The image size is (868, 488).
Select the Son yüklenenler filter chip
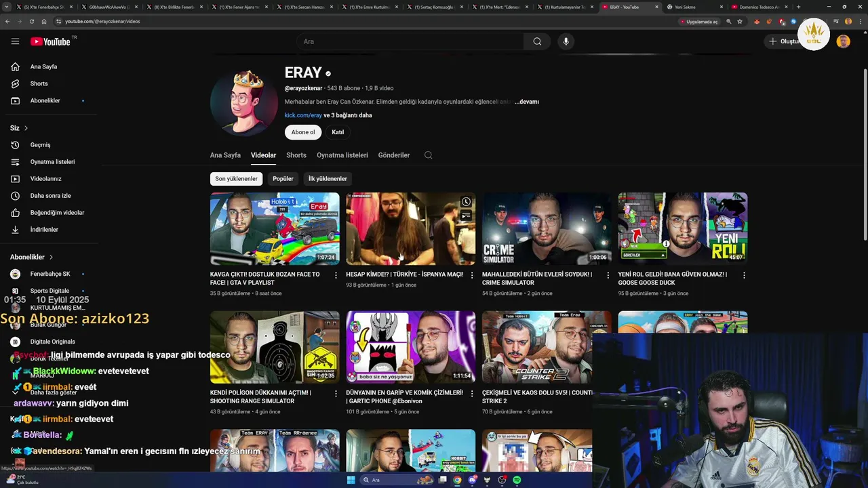(237, 179)
